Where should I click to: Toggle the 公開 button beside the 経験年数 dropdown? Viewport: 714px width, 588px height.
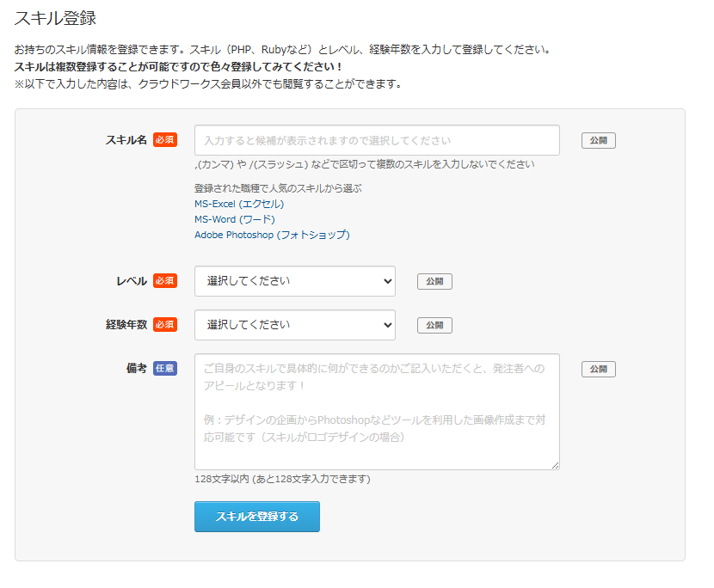click(x=434, y=325)
